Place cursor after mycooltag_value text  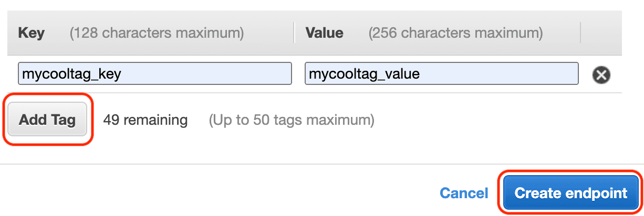(421, 74)
